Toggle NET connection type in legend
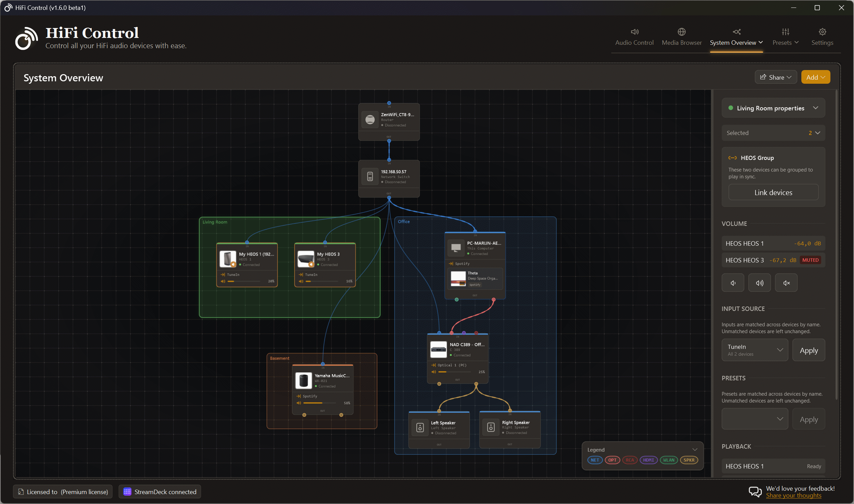The height and width of the screenshot is (504, 854). tap(595, 460)
